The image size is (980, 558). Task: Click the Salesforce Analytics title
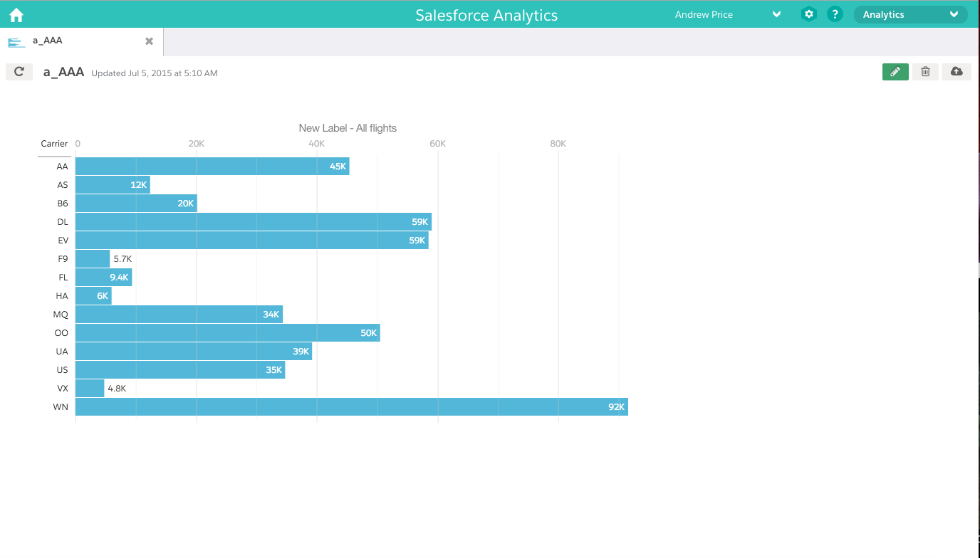[486, 15]
